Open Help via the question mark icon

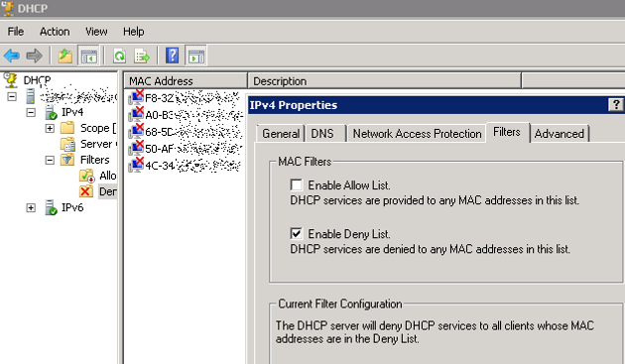click(173, 55)
